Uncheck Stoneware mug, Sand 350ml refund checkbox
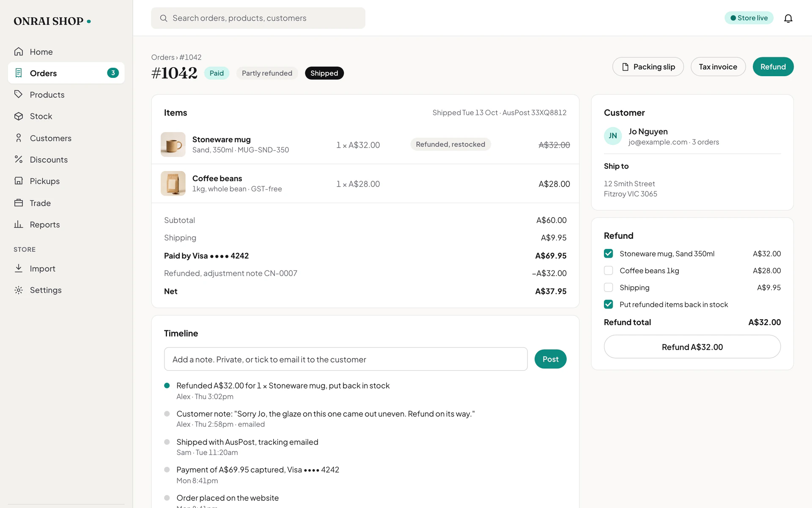812x508 pixels. point(609,254)
